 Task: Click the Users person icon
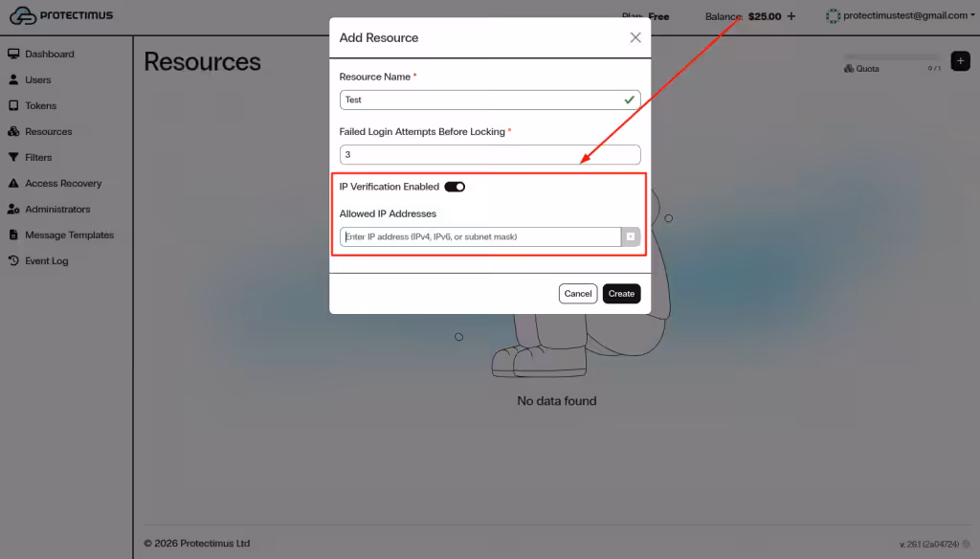(x=13, y=79)
